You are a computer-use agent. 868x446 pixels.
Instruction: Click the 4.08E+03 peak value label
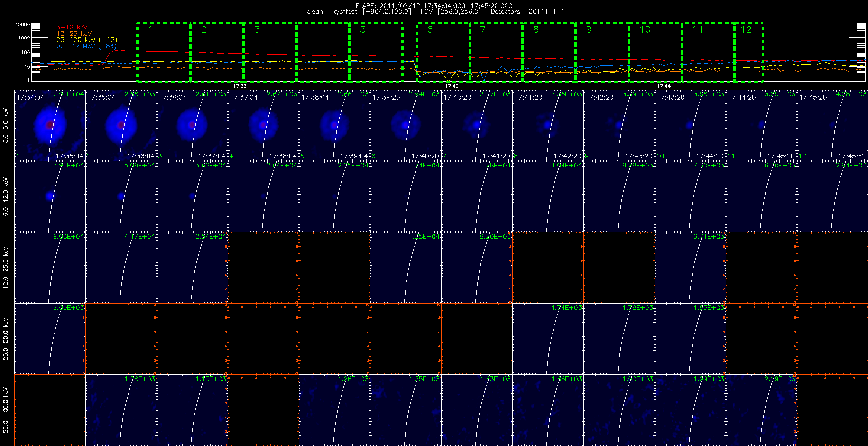click(851, 94)
